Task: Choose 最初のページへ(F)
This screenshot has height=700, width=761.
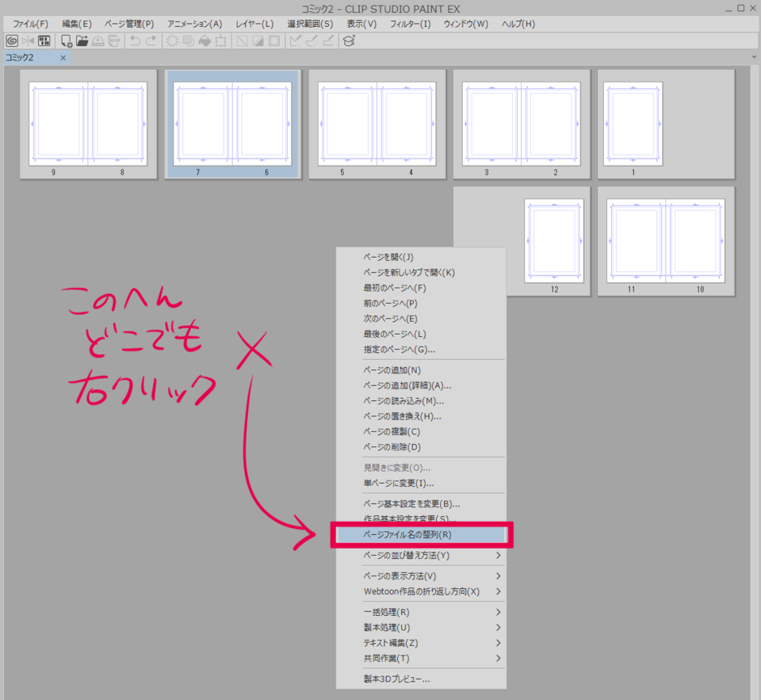Action: click(421, 289)
